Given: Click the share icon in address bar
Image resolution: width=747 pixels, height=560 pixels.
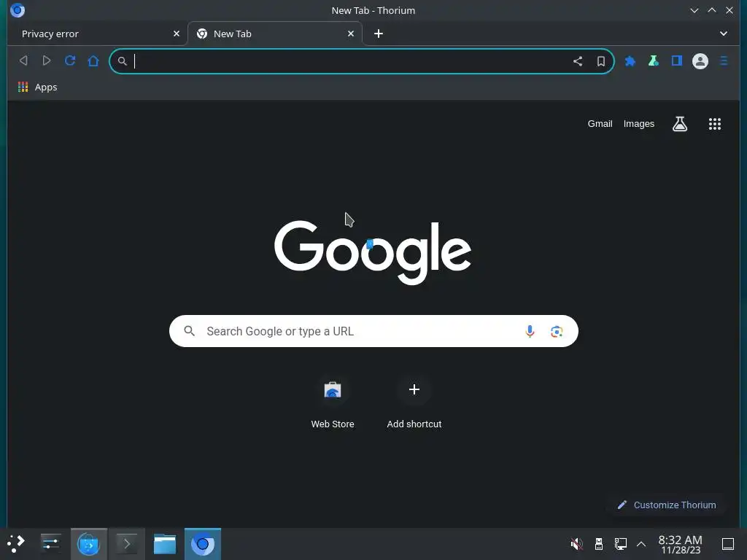Looking at the screenshot, I should click(578, 61).
